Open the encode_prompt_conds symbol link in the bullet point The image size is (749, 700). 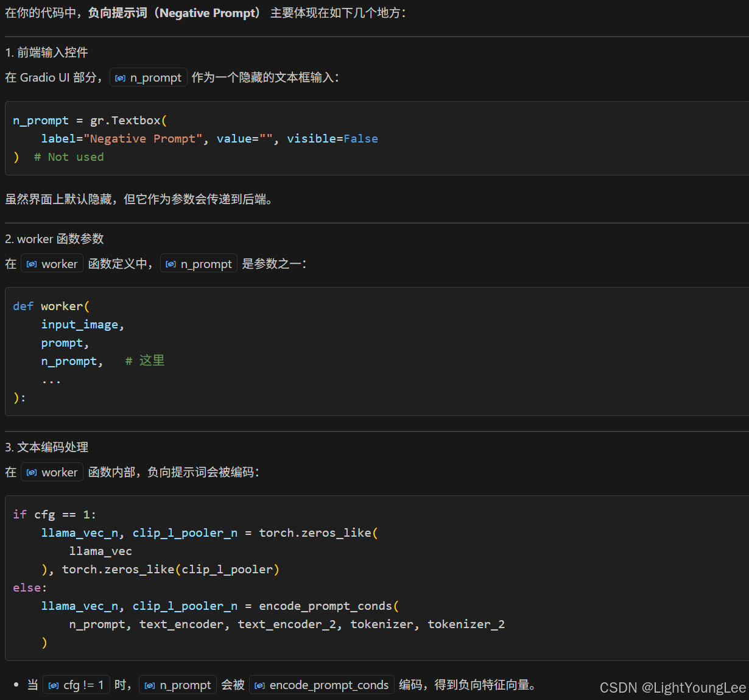322,685
